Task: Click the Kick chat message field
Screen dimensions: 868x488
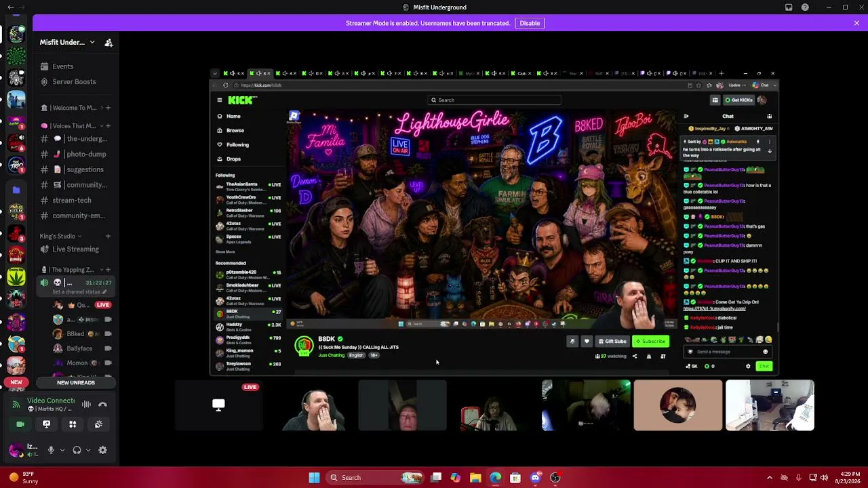Action: pos(728,352)
